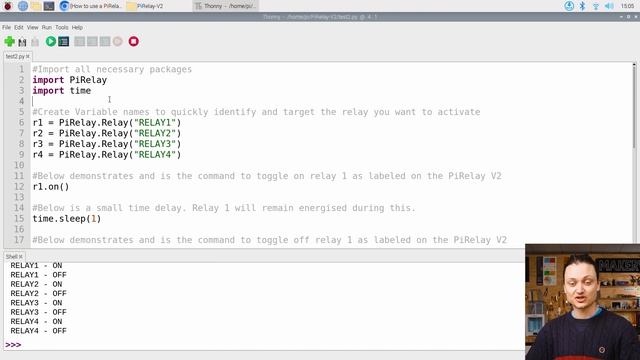Click the 15:05 clock in the panel

[627, 6]
